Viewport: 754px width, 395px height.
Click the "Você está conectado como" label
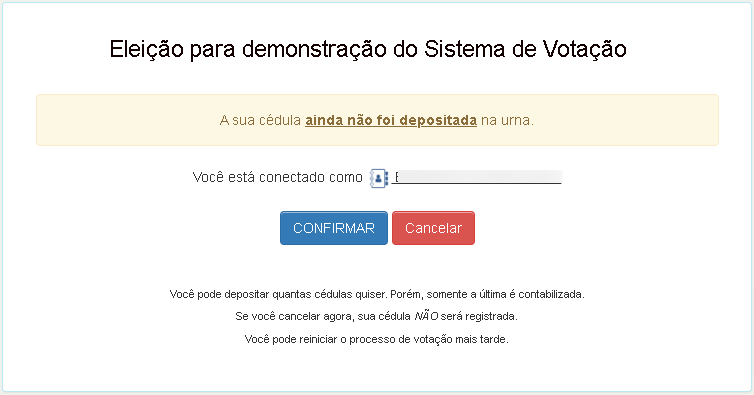point(277,177)
